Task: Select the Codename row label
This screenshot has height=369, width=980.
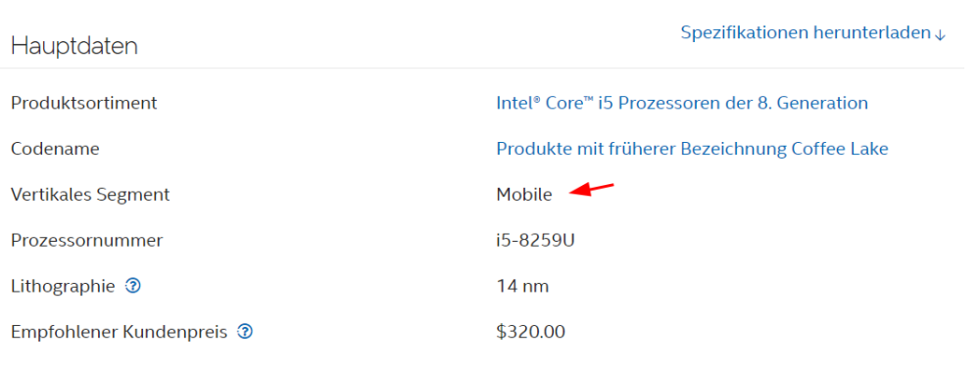Action: point(55,149)
